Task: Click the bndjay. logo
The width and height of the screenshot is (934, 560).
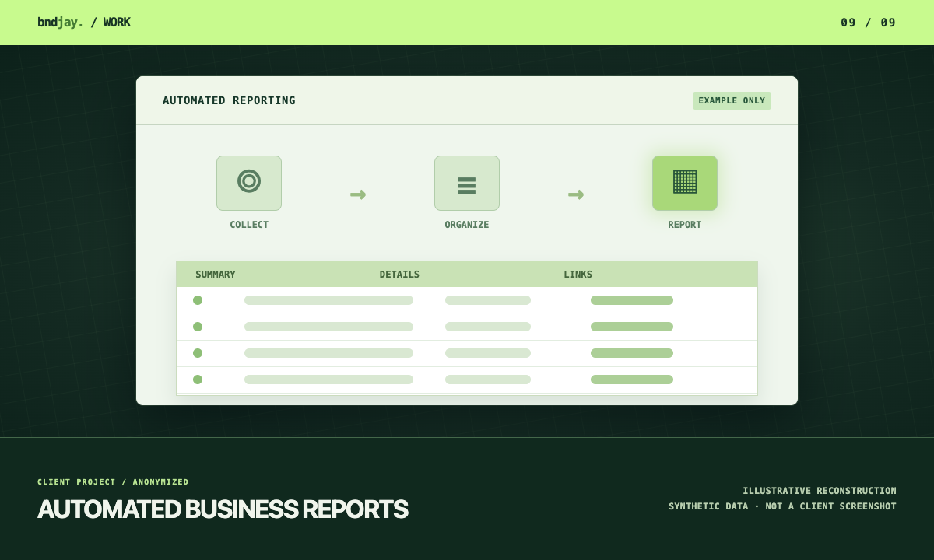Action: click(60, 23)
